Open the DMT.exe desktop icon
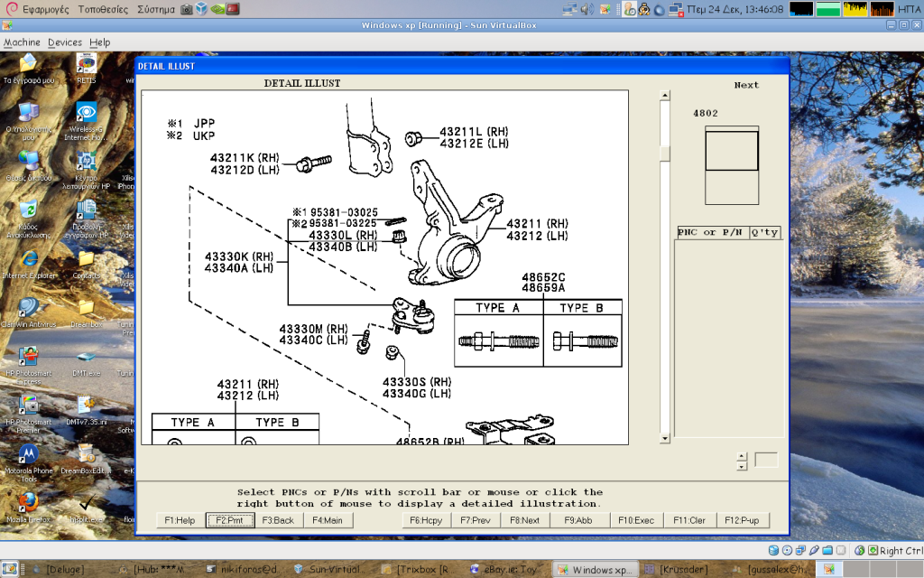This screenshot has height=578, width=924. (86, 362)
